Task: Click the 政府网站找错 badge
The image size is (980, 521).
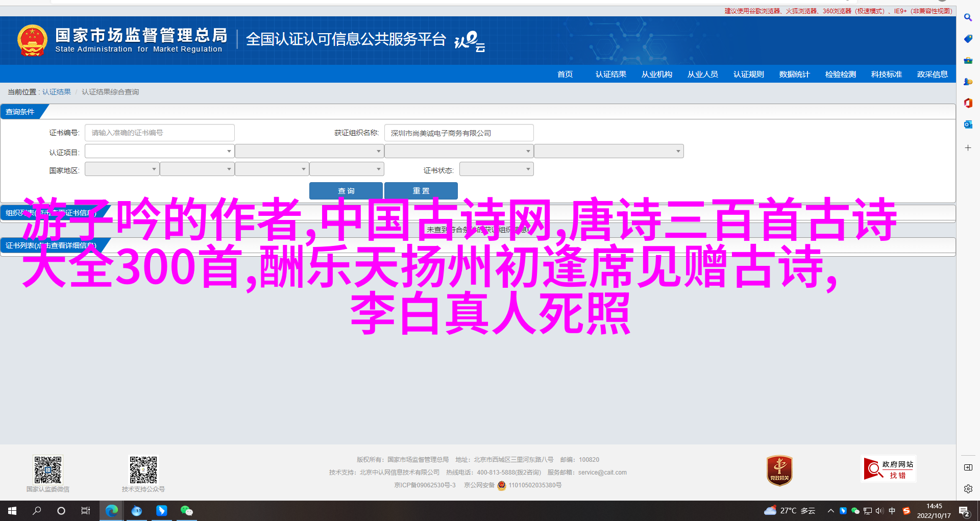Action: (888, 468)
